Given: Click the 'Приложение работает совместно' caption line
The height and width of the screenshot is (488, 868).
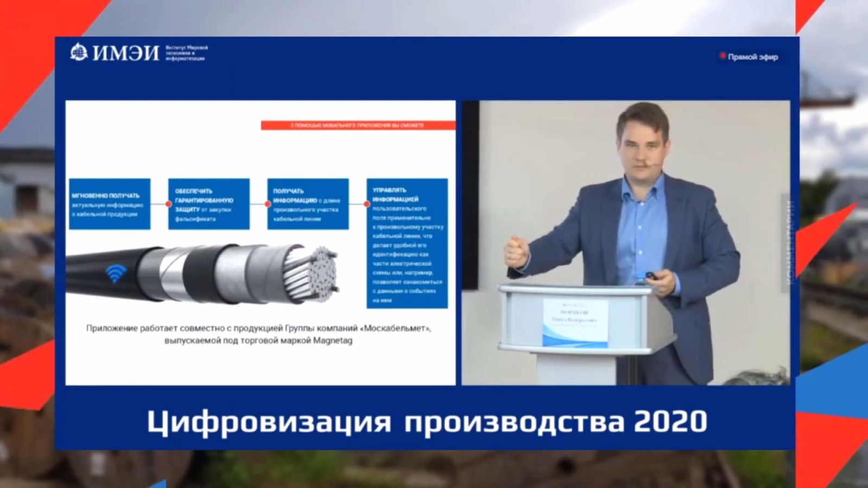Looking at the screenshot, I should point(258,329).
